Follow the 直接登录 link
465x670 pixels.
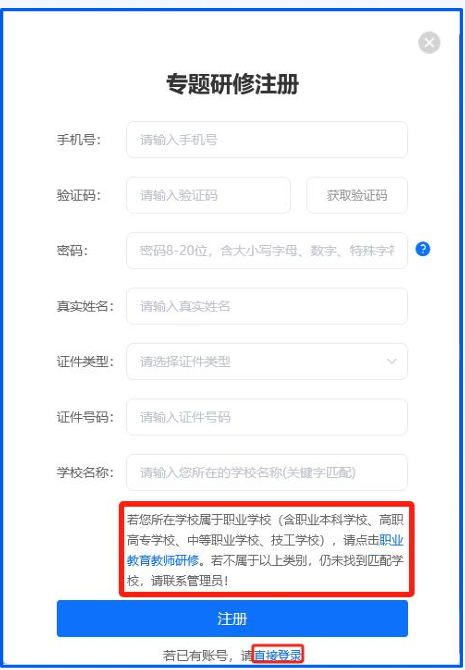[x=278, y=655]
